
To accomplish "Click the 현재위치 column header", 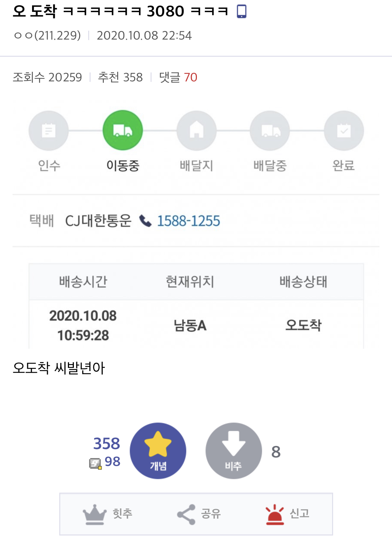I will pos(190,282).
